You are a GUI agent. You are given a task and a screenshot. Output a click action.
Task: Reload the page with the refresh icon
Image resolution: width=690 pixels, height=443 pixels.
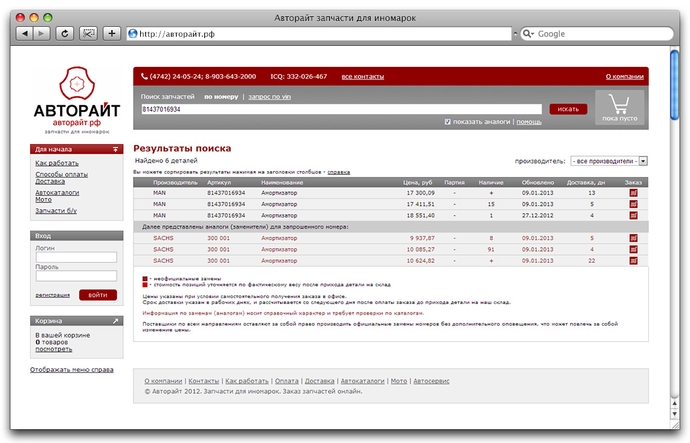pyautogui.click(x=65, y=33)
